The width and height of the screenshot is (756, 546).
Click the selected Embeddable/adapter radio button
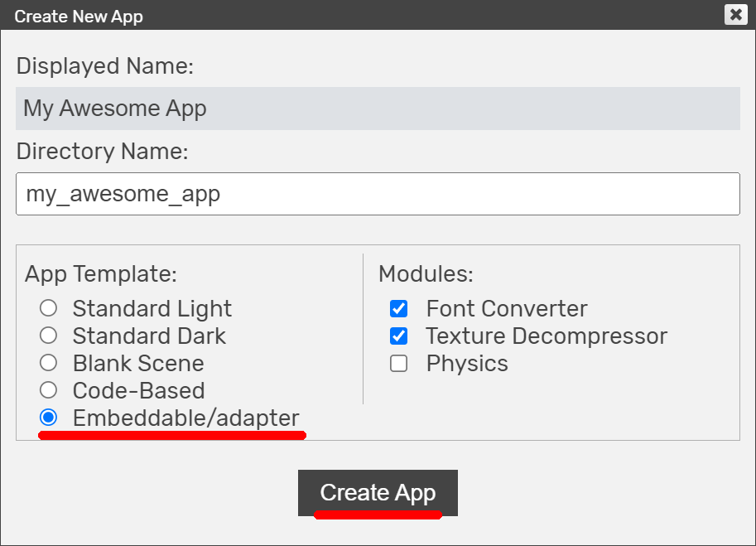[48, 418]
